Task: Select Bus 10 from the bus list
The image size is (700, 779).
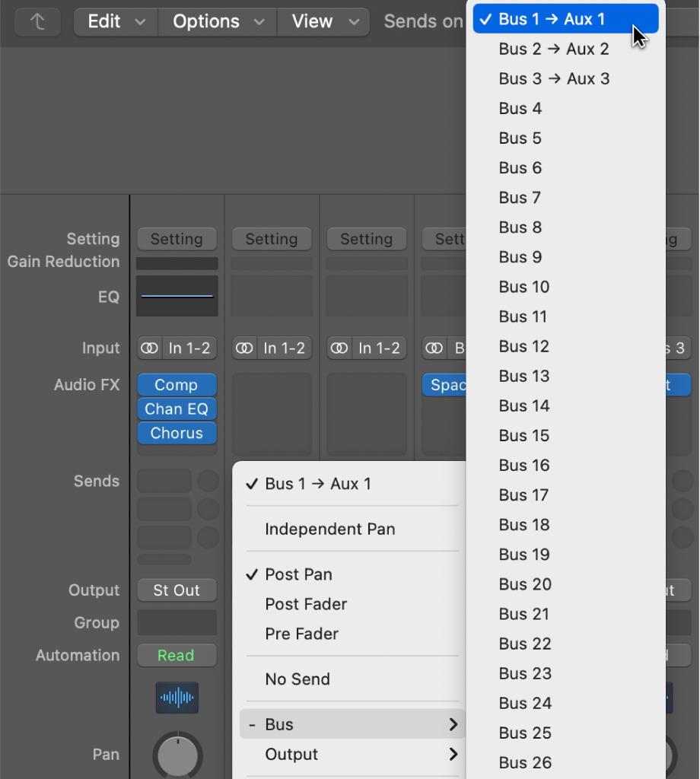Action: tap(566, 287)
